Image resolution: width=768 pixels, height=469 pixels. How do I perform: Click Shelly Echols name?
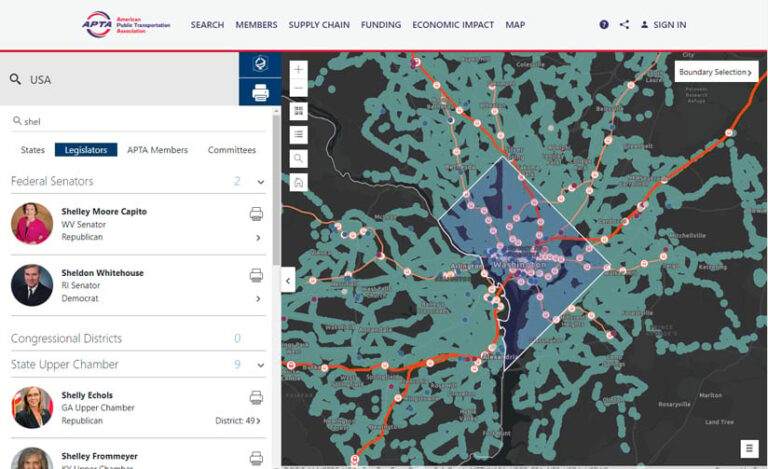[x=87, y=395]
